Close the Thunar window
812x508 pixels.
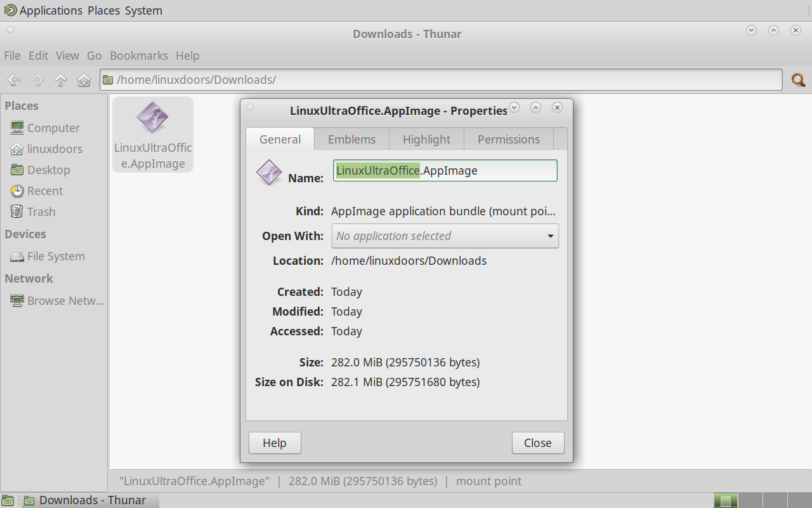click(796, 30)
